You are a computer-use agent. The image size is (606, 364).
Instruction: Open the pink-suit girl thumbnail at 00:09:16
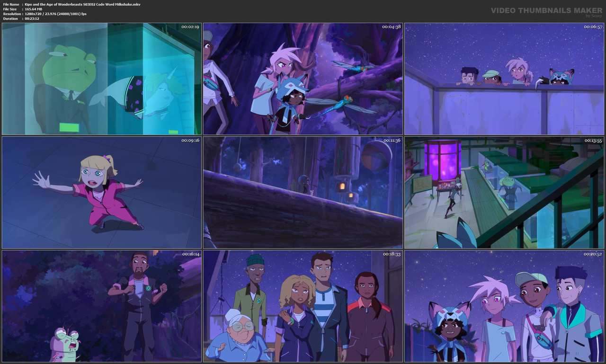coord(102,193)
